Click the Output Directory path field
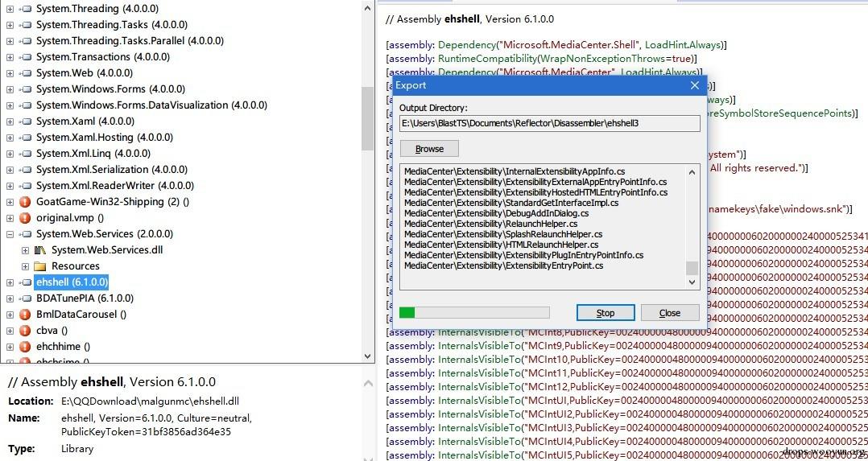Viewport: 868px width, 461px height. click(550, 123)
